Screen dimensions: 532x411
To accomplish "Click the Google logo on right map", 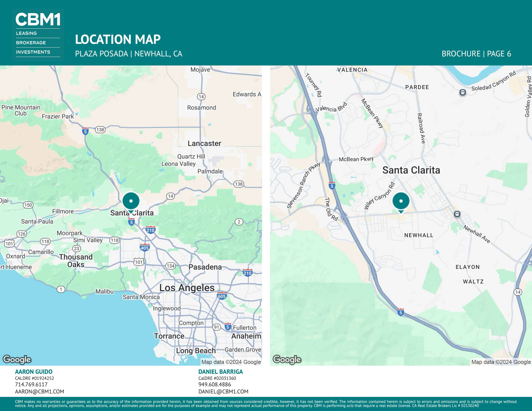I will pyautogui.click(x=287, y=359).
